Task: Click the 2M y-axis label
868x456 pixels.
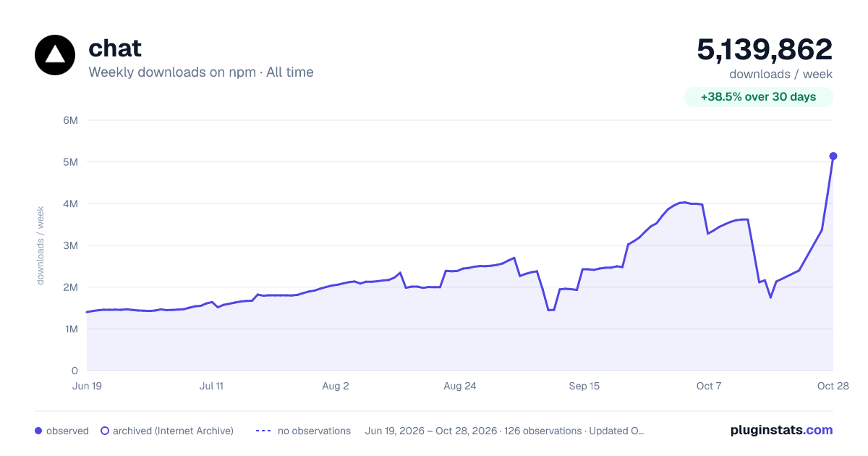Action: coord(71,287)
